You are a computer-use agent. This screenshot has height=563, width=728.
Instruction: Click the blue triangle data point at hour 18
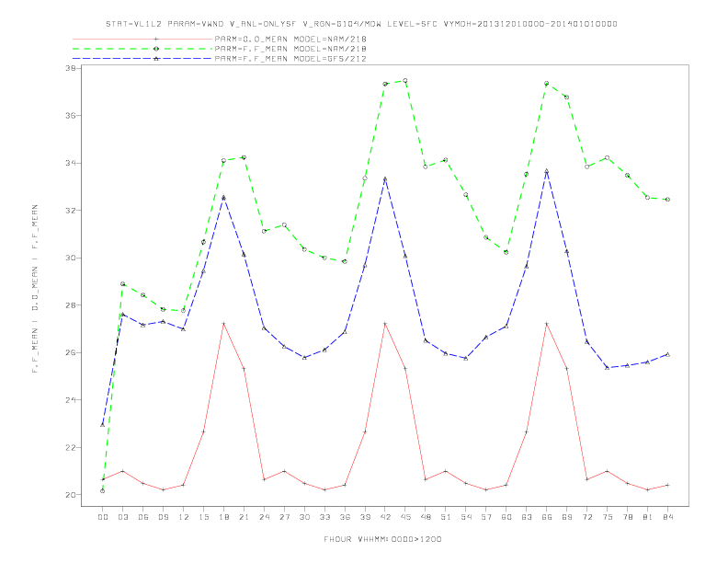coord(223,198)
